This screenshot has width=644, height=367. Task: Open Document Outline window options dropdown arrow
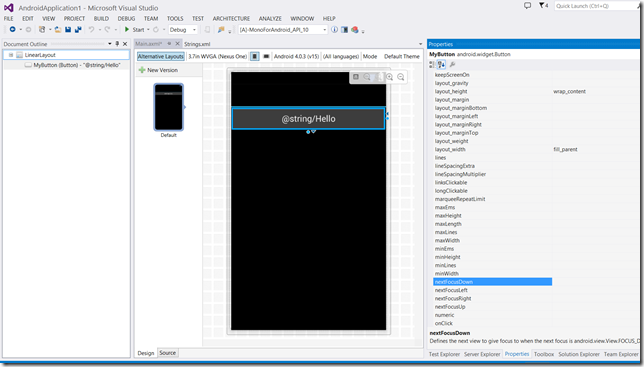click(x=110, y=44)
